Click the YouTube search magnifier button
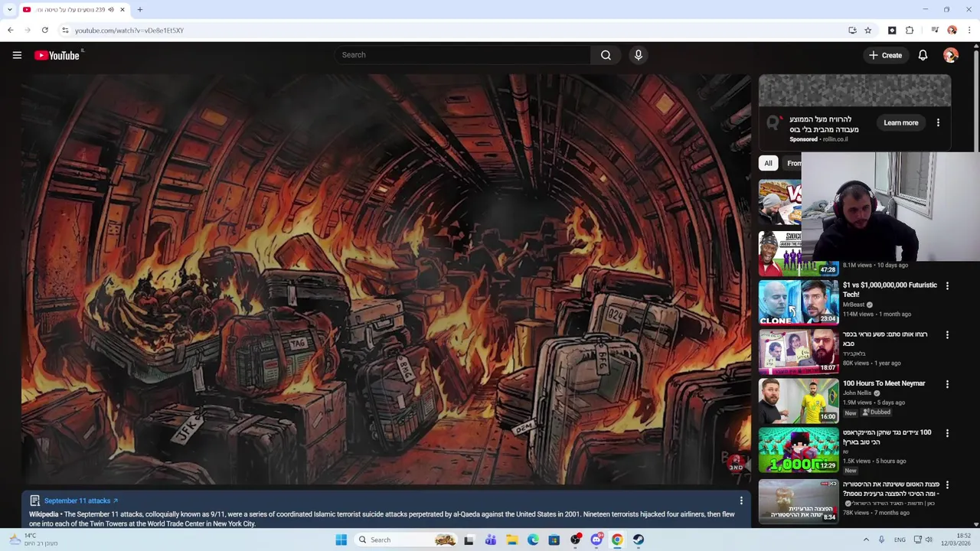The image size is (980, 551). tap(606, 55)
